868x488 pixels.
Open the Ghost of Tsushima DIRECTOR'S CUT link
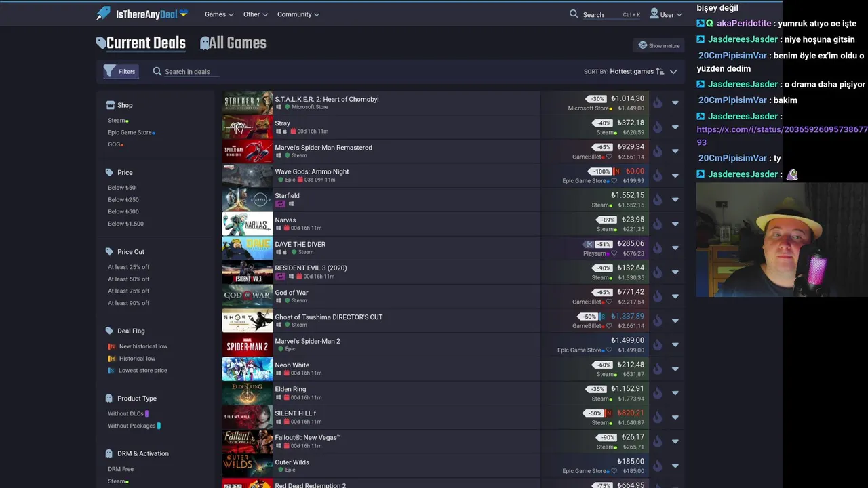(x=328, y=317)
